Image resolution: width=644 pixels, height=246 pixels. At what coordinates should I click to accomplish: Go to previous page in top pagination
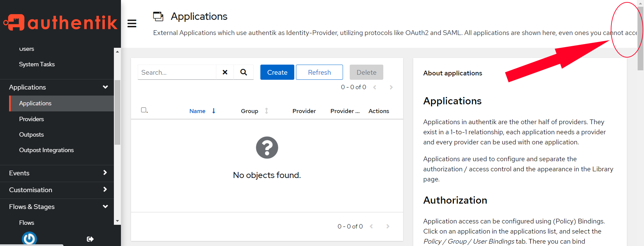(375, 87)
